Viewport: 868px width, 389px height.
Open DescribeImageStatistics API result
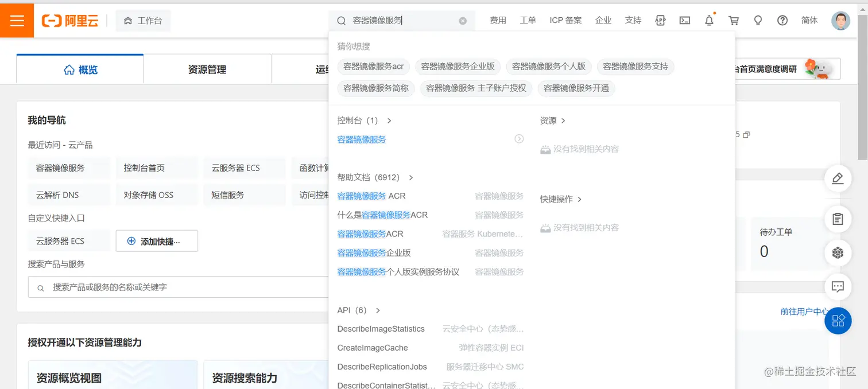click(x=381, y=329)
